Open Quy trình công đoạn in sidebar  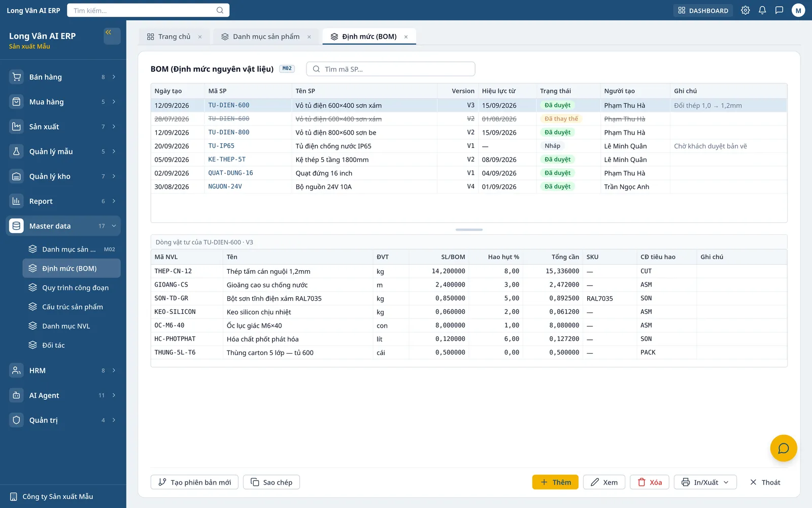click(x=72, y=288)
